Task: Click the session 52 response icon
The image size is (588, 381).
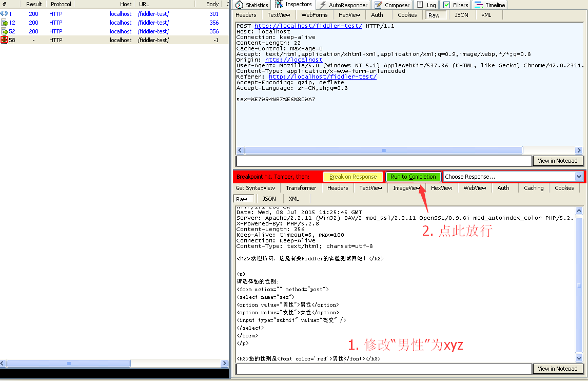Action: point(4,31)
